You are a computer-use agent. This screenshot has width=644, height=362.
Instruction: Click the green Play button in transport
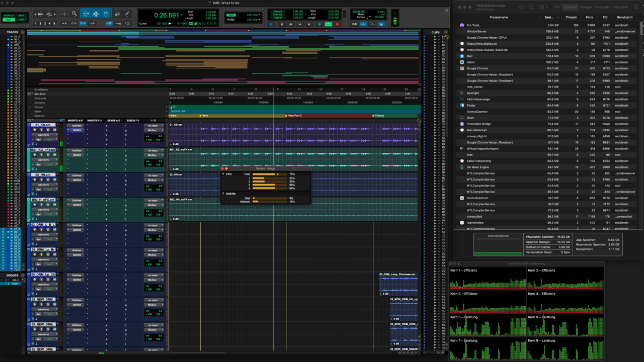[x=328, y=24]
